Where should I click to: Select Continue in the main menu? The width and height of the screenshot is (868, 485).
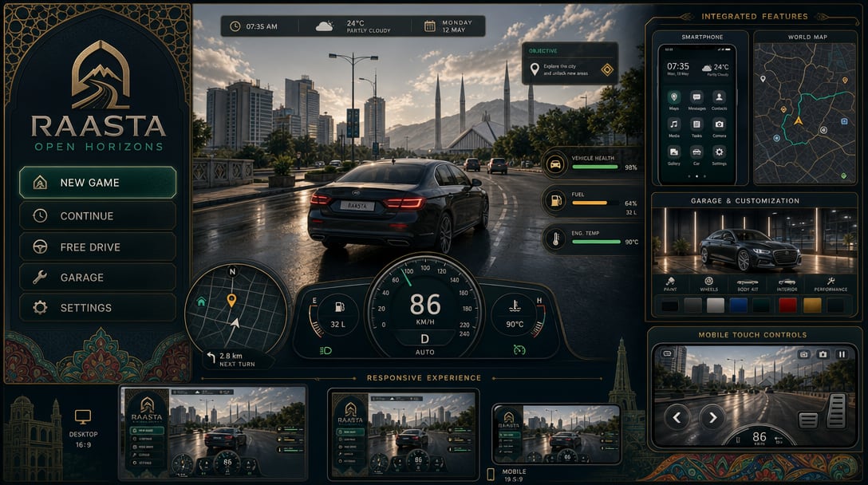point(97,215)
